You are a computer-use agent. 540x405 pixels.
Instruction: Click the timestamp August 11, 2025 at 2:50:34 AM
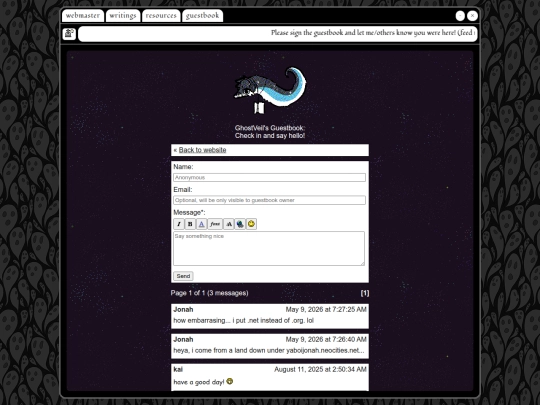tap(320, 370)
